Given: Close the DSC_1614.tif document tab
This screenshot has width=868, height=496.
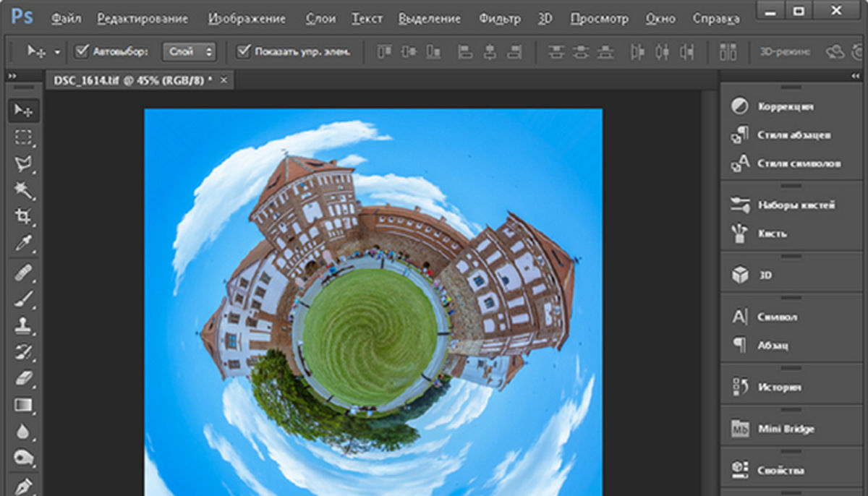Looking at the screenshot, I should tap(224, 80).
